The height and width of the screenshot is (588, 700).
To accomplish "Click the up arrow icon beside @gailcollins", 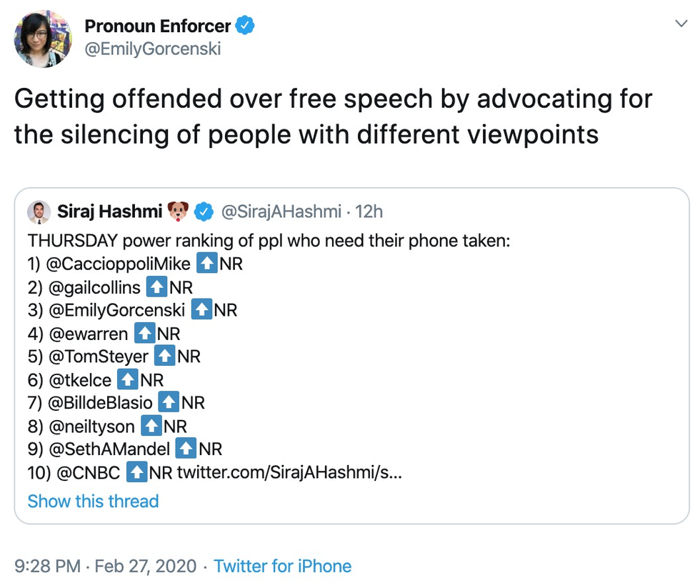I will point(156,287).
